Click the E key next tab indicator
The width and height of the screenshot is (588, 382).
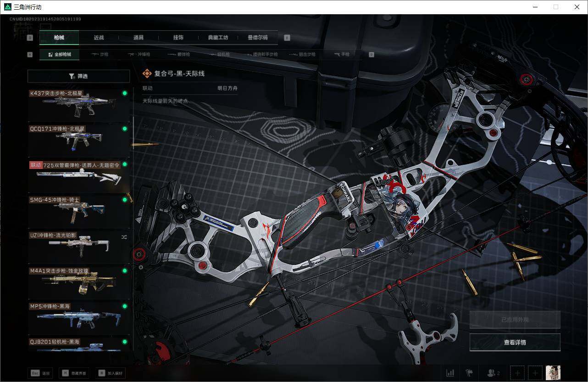point(287,38)
